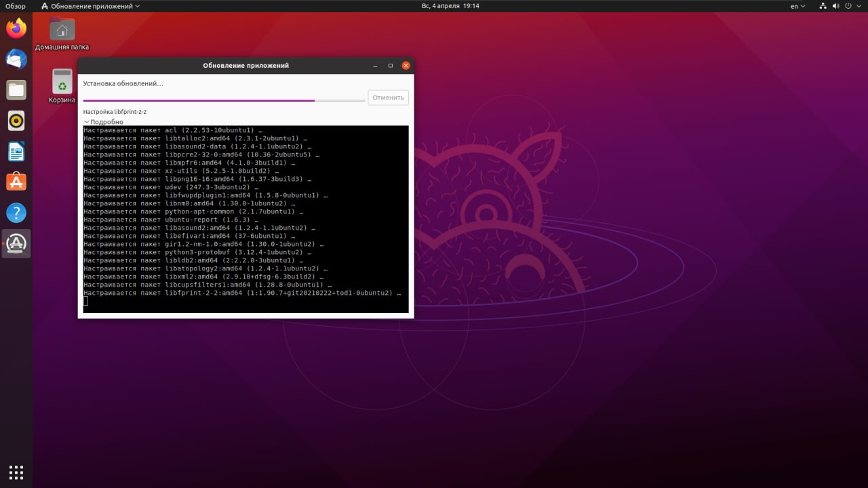868x488 pixels.
Task: Open network status indicator in top bar
Action: click(x=823, y=6)
